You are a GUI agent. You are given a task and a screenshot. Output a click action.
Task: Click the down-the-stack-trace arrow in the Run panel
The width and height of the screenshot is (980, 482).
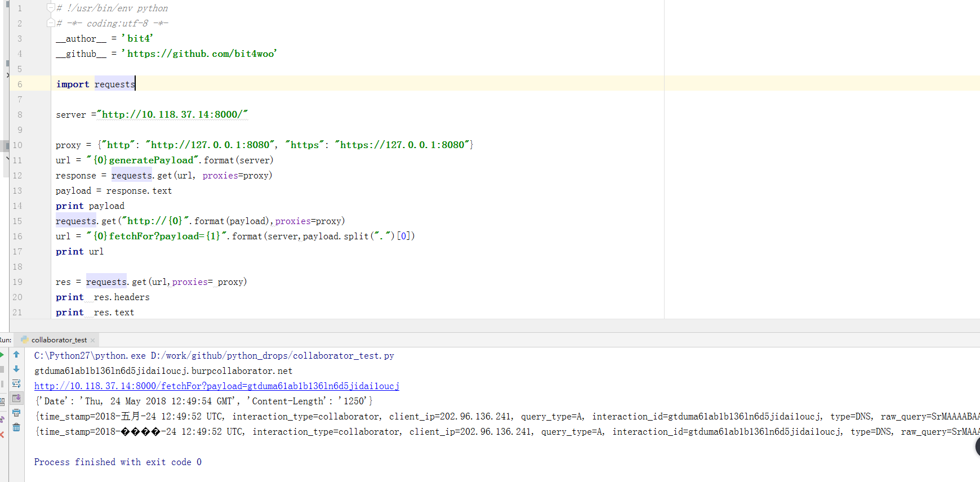(16, 369)
